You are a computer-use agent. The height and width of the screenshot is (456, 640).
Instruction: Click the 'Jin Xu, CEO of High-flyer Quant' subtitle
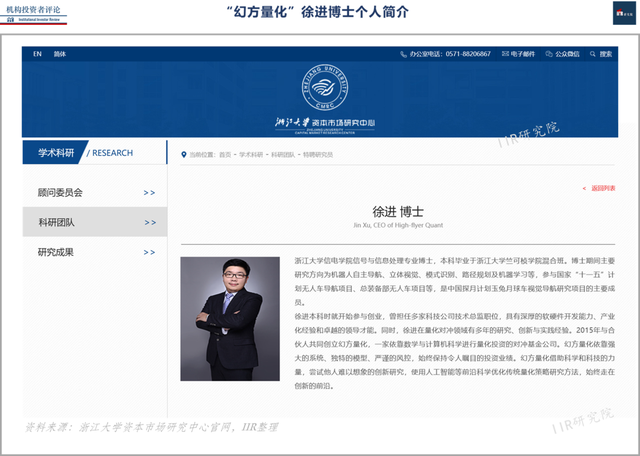[398, 225]
